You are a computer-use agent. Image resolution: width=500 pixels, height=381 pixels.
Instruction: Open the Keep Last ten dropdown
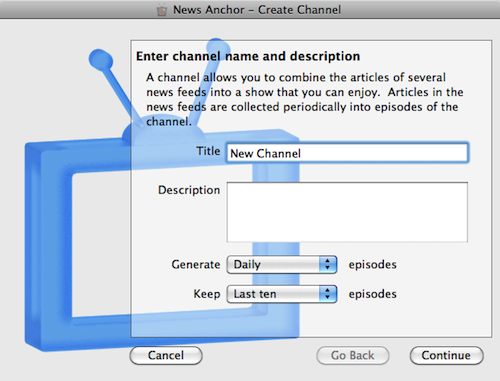[x=282, y=294]
